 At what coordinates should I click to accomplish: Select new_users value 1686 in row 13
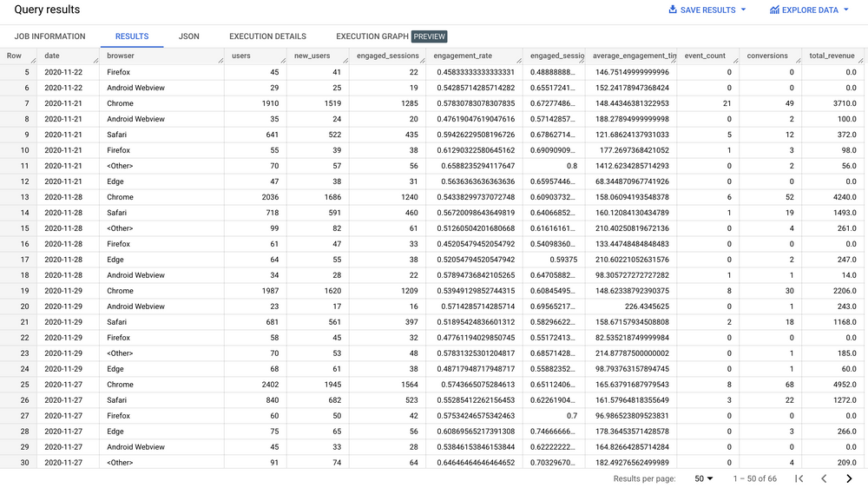[x=332, y=197]
